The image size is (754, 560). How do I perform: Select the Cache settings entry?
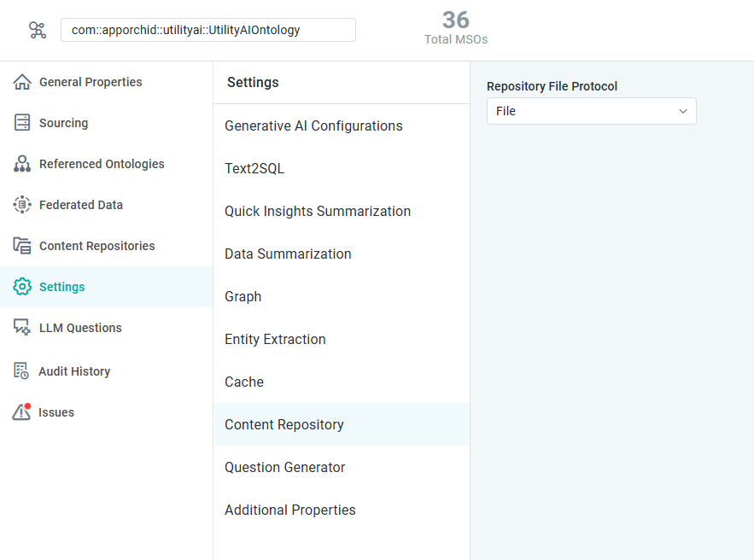(x=244, y=382)
